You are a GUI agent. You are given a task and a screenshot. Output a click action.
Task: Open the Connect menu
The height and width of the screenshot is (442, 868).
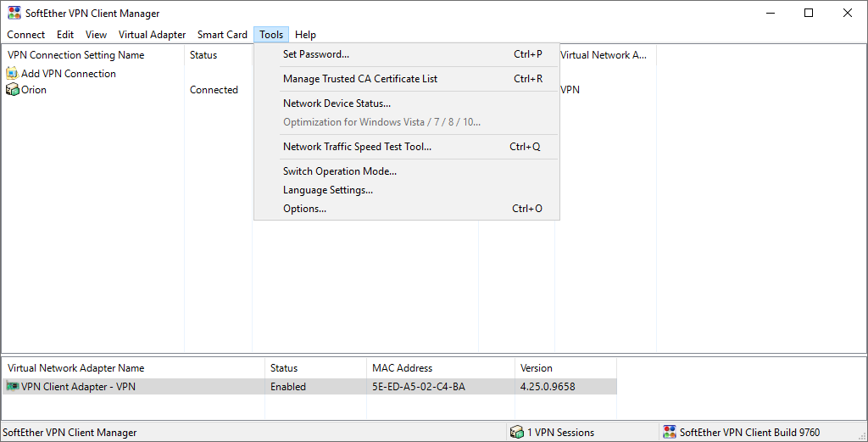(26, 35)
